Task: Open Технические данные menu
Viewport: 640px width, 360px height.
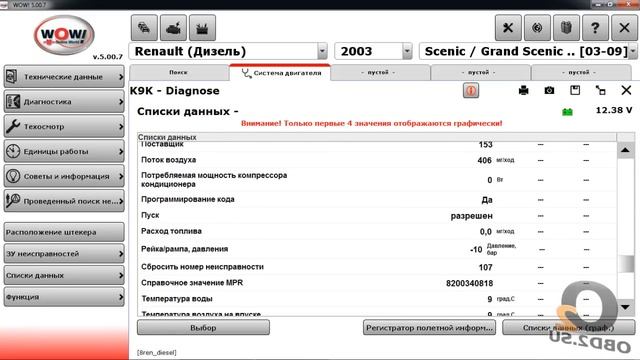Action: (64, 77)
